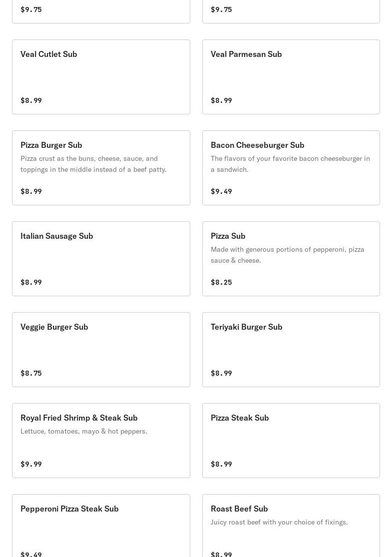Image resolution: width=392 pixels, height=557 pixels.
Task: Choose Pepperoni Pizza Steak Sub
Action: click(x=101, y=526)
